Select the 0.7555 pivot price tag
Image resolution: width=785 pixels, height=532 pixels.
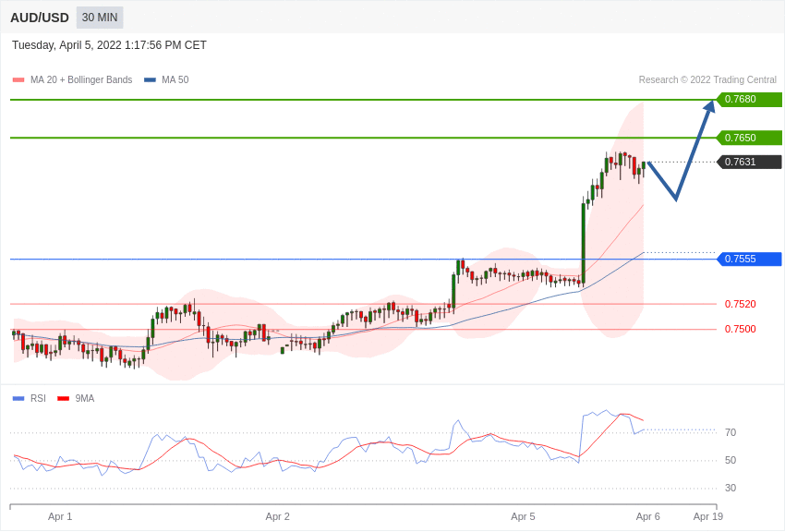click(750, 259)
